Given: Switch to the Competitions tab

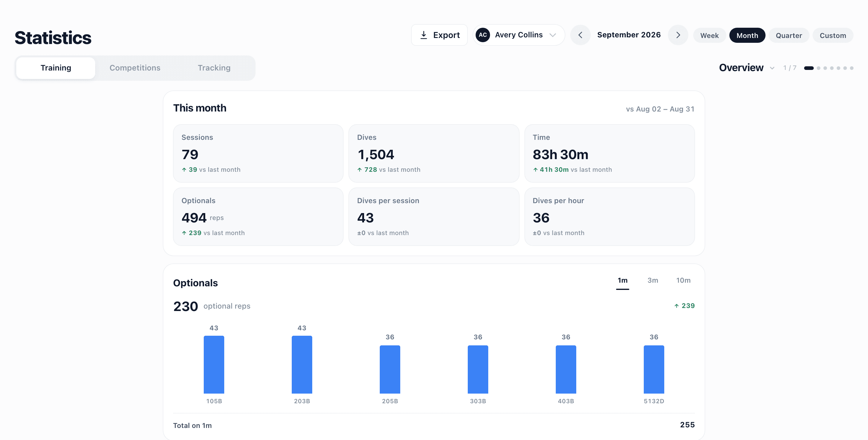Looking at the screenshot, I should coord(135,68).
